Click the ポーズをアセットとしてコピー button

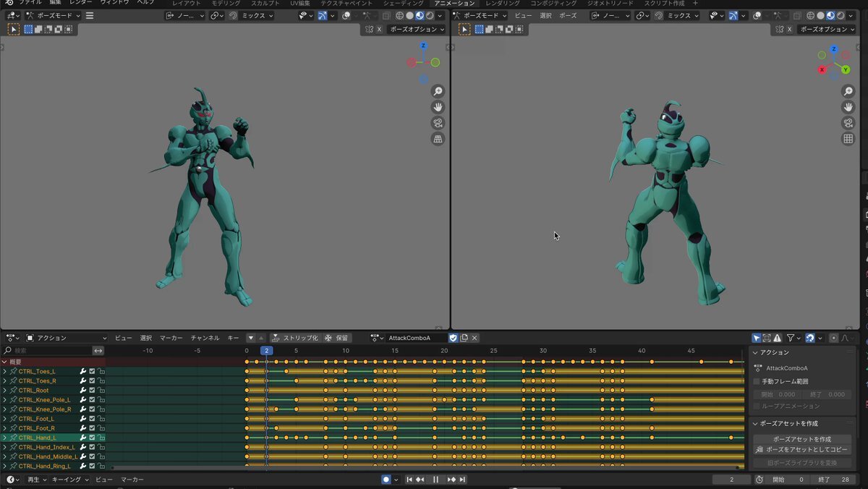801,449
